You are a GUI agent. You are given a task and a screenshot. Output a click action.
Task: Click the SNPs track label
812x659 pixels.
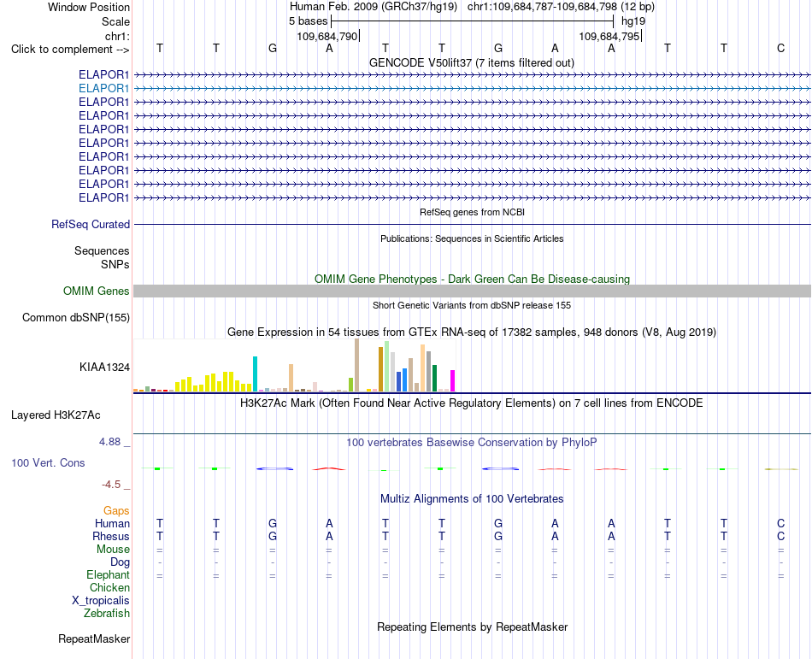point(115,264)
